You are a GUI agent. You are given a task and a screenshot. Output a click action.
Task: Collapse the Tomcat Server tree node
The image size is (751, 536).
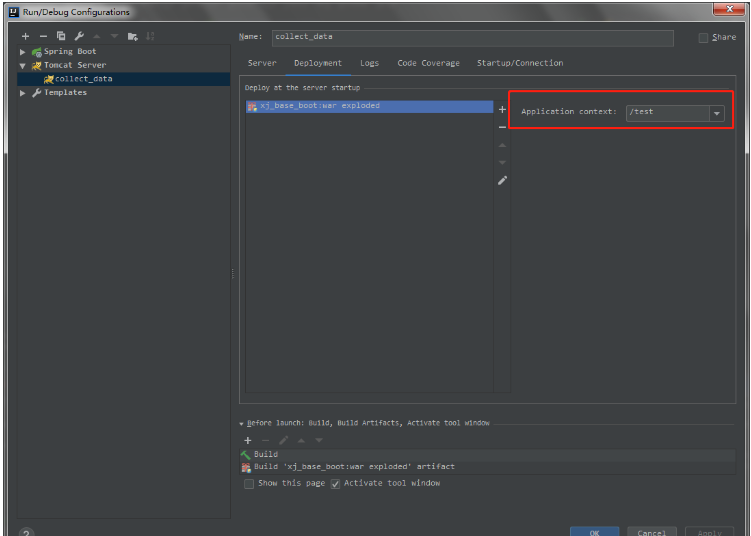pyautogui.click(x=23, y=66)
